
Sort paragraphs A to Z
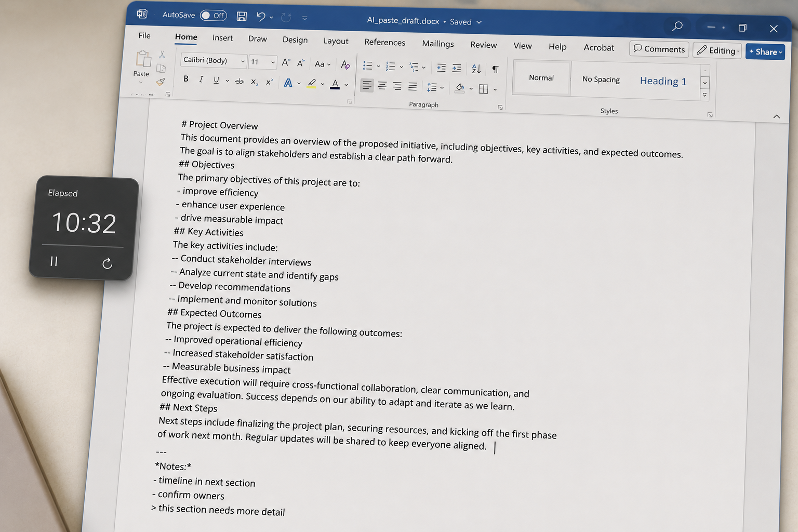pos(476,69)
